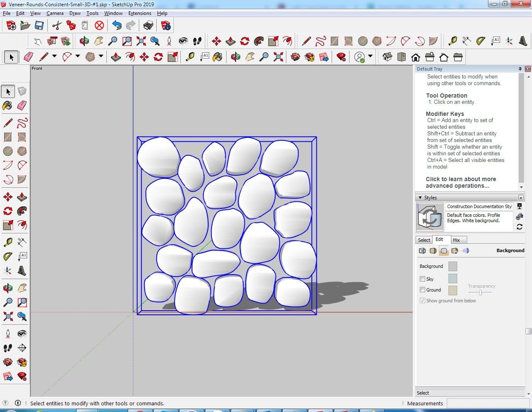
Task: Collapse the Styles panel section
Action: click(x=420, y=198)
